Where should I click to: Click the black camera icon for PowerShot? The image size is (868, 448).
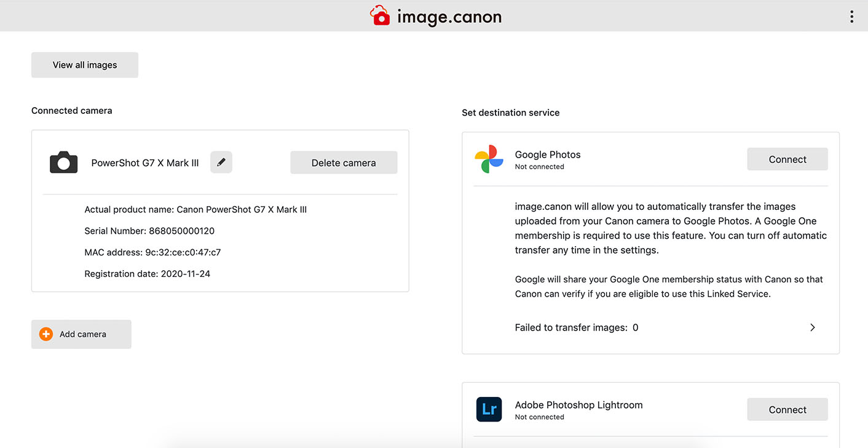point(64,163)
